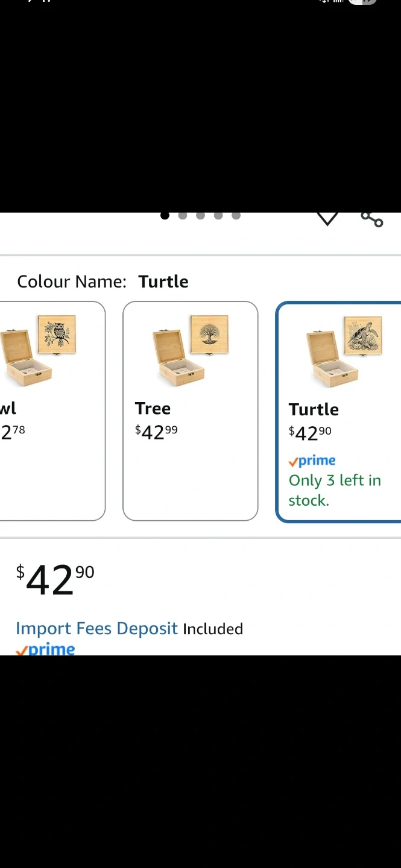The height and width of the screenshot is (868, 401).
Task: Click the Tree price $42.99
Action: click(x=156, y=432)
